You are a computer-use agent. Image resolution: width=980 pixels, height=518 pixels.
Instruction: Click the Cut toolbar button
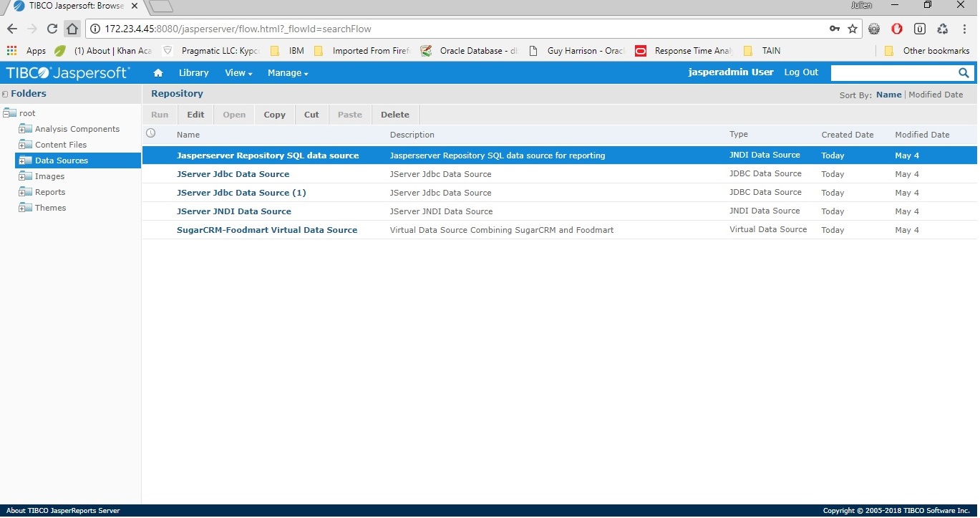click(x=311, y=115)
